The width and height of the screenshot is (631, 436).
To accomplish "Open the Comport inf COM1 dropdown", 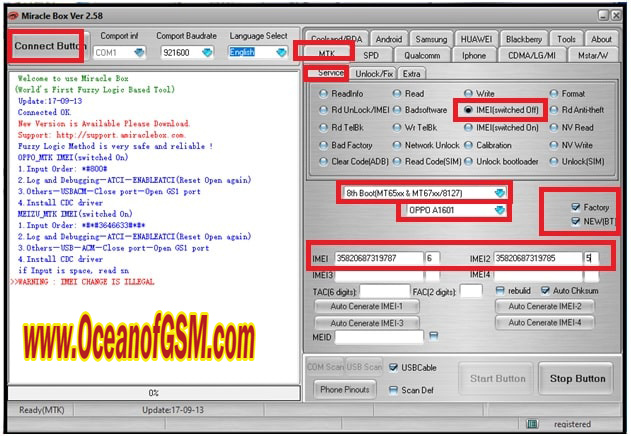I will (119, 52).
